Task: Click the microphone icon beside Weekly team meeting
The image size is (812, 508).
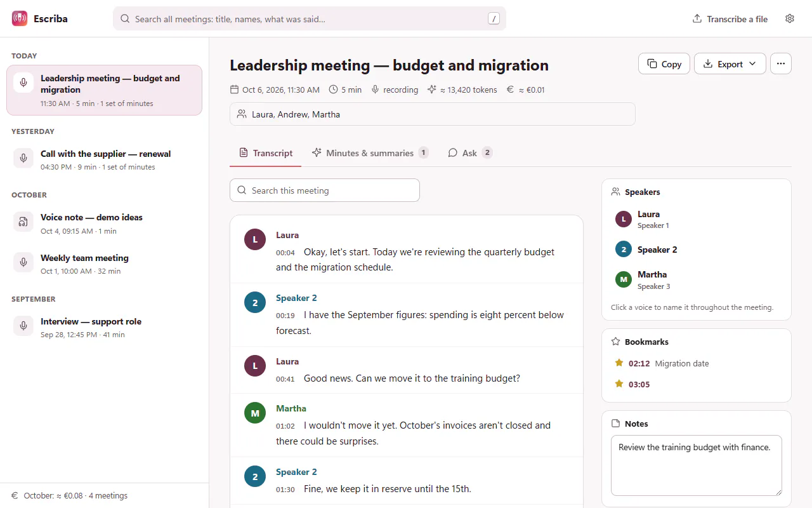Action: click(23, 262)
